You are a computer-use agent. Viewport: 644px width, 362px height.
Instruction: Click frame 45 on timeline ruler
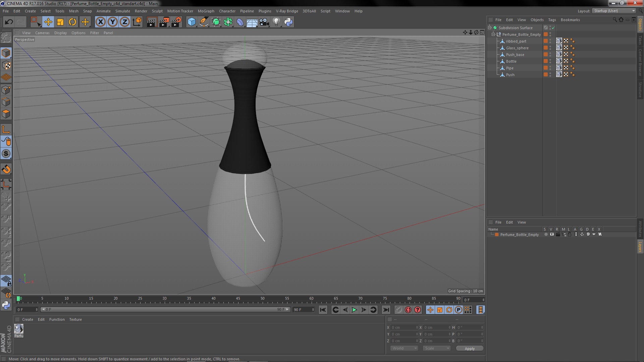238,298
